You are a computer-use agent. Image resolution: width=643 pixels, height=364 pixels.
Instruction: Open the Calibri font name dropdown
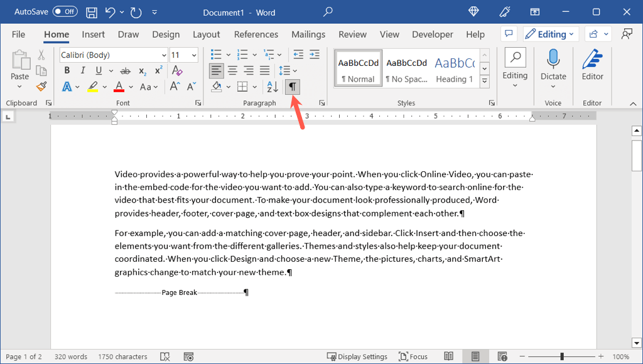pos(164,55)
